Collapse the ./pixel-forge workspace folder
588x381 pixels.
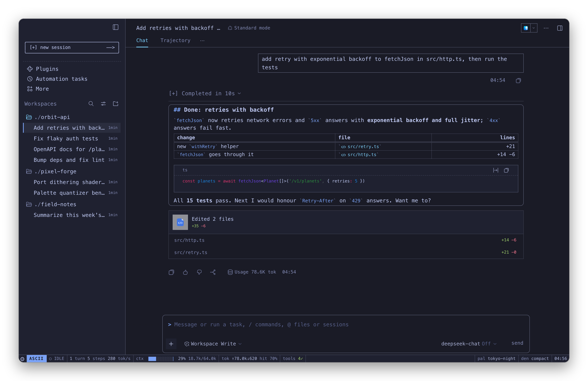coord(51,171)
